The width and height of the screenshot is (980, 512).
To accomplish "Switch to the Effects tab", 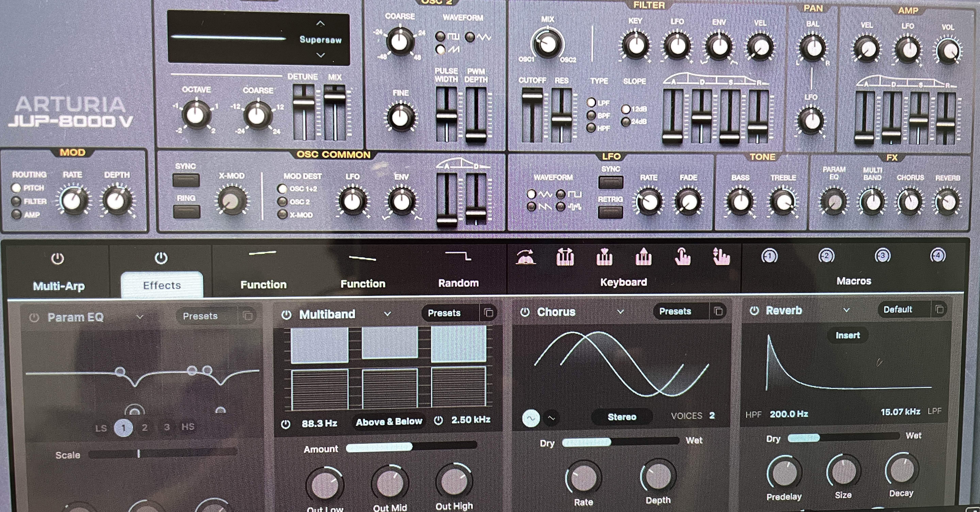I will click(x=162, y=285).
